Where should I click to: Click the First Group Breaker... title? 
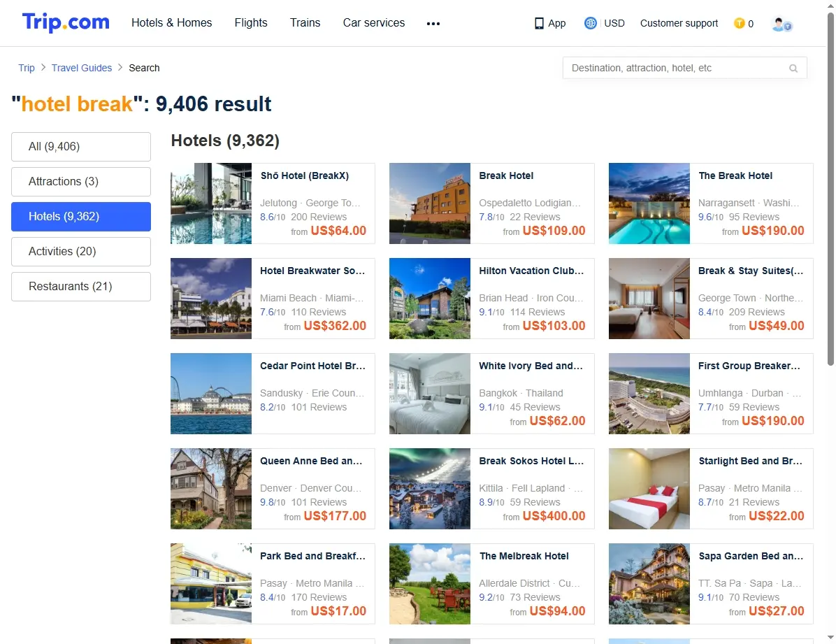(x=749, y=366)
